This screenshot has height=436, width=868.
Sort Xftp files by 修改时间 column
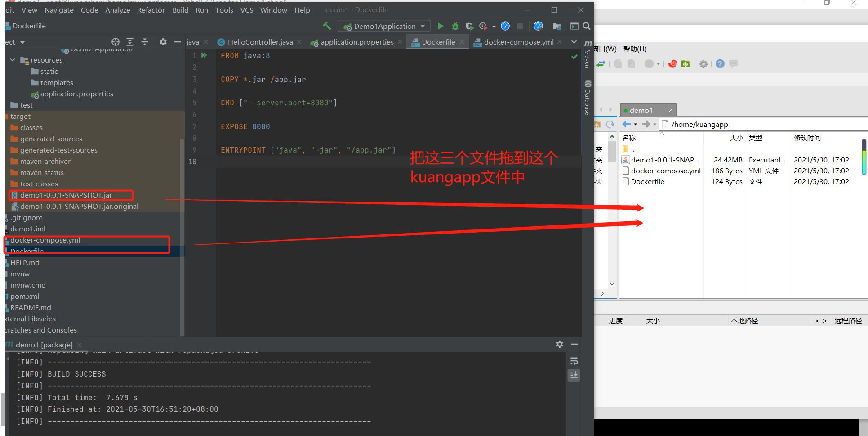807,138
